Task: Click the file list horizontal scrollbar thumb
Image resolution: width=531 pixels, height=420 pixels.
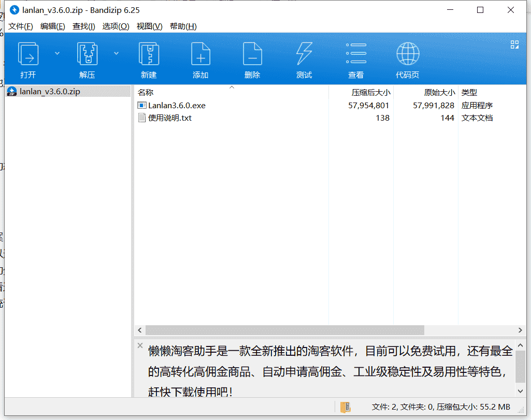Action: [x=285, y=330]
